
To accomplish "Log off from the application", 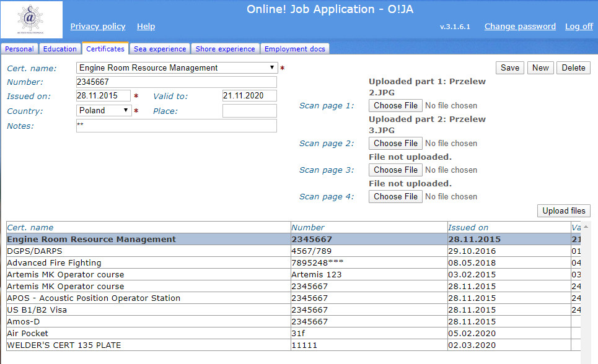I will click(x=579, y=26).
